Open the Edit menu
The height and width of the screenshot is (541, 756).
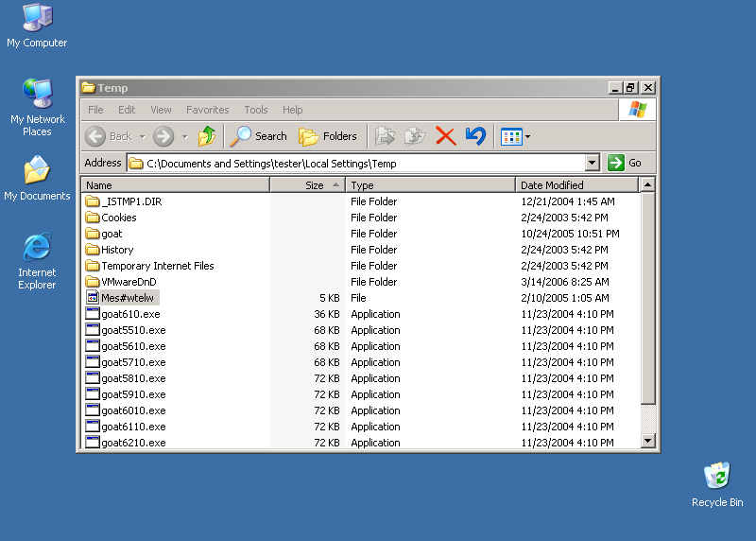coord(127,110)
